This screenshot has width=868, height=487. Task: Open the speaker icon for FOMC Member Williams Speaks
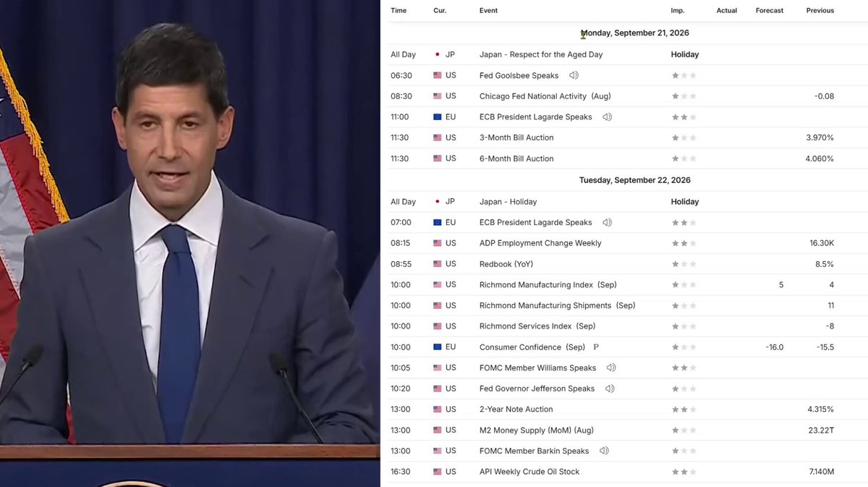[611, 368]
